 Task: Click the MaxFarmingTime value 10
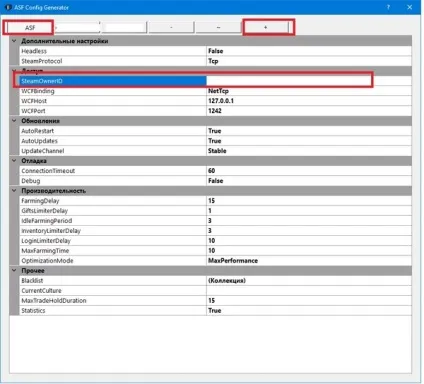point(309,251)
